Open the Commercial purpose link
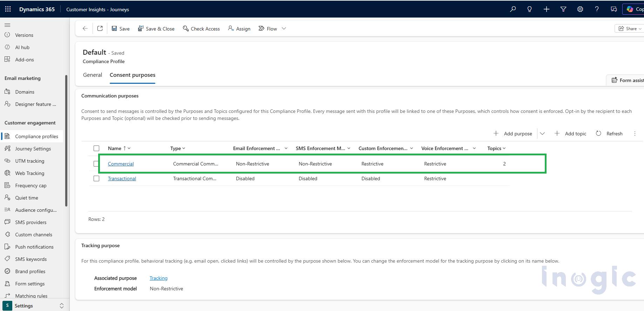Viewport: 644px width, 311px height. 121,164
